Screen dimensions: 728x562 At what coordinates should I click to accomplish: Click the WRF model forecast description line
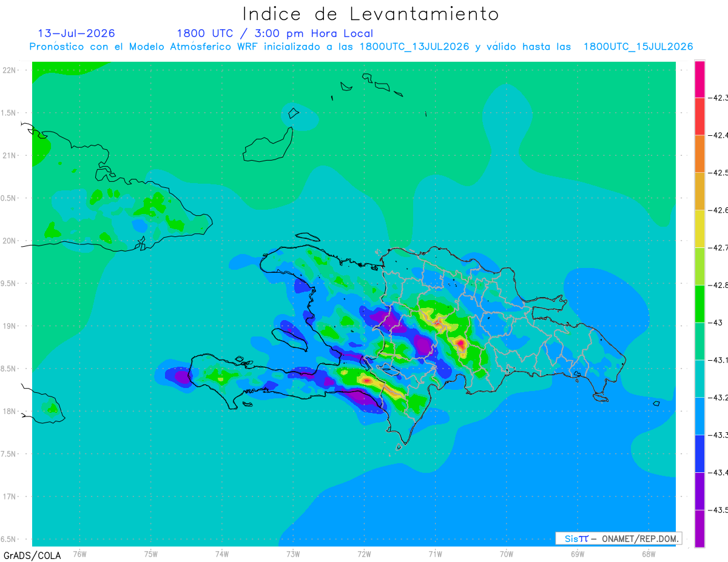click(362, 47)
